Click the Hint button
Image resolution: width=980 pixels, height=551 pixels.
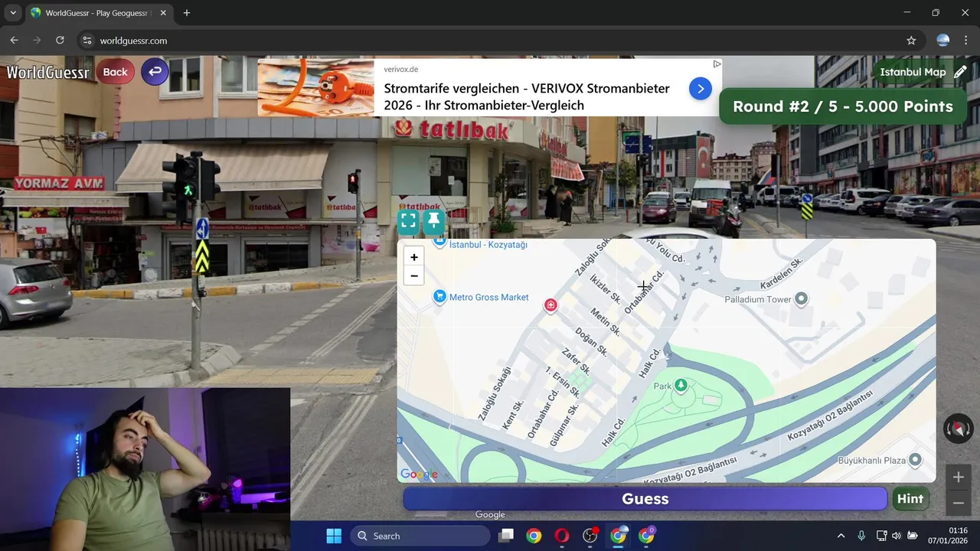pos(910,499)
